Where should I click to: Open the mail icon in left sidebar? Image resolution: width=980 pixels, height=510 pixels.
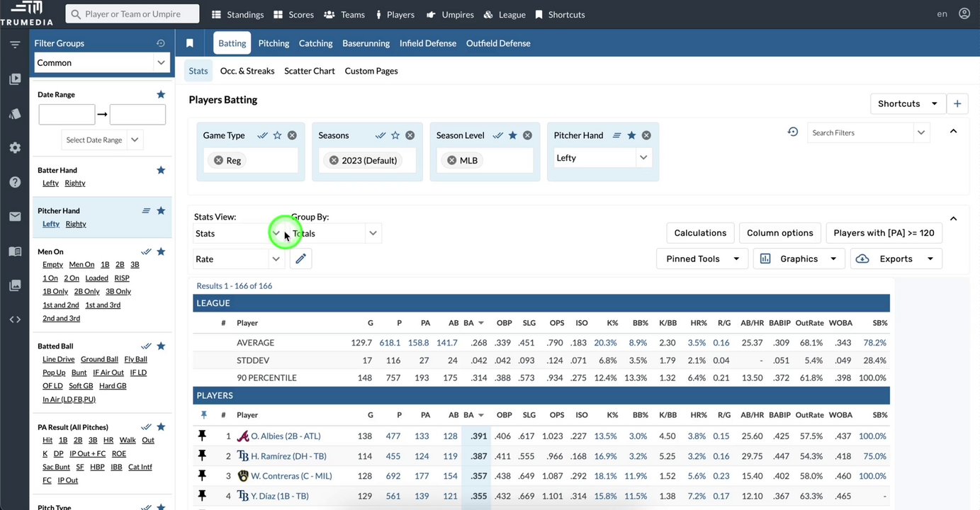pos(15,217)
